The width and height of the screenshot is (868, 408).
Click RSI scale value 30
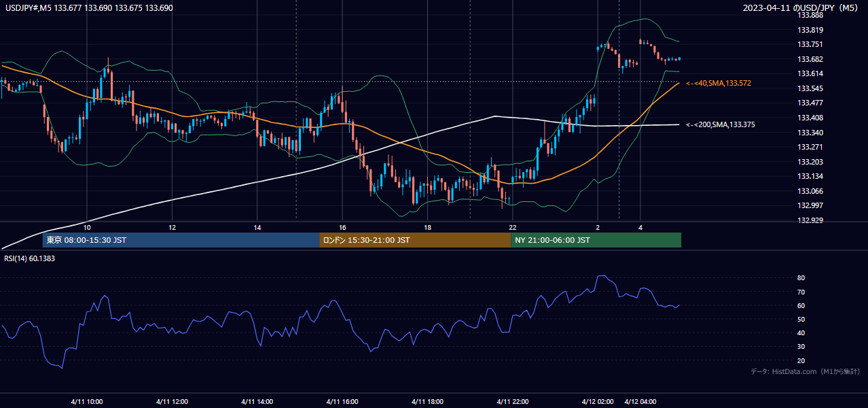[801, 346]
